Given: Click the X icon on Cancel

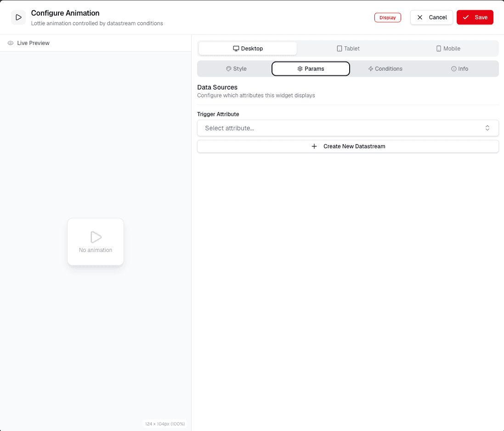Looking at the screenshot, I should (420, 17).
